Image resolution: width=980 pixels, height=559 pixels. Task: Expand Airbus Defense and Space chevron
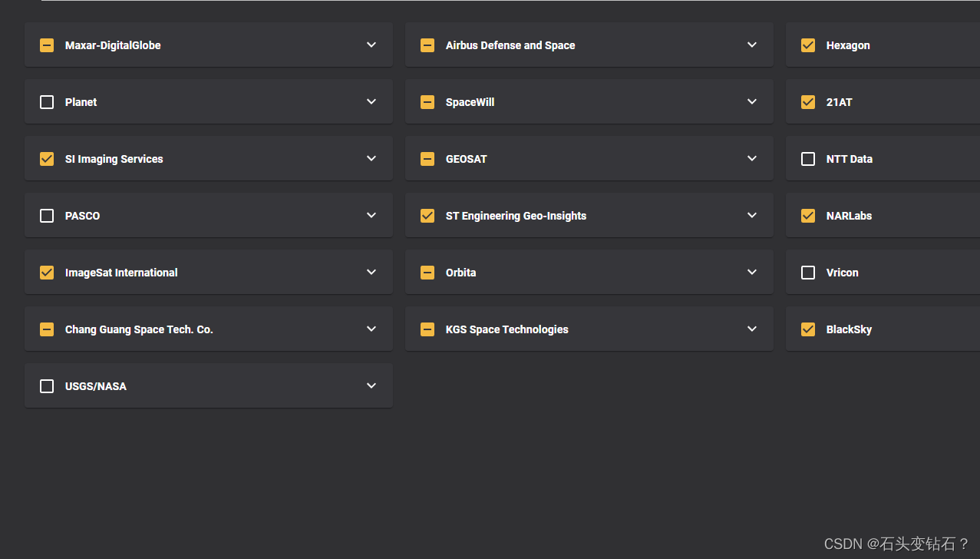click(752, 45)
